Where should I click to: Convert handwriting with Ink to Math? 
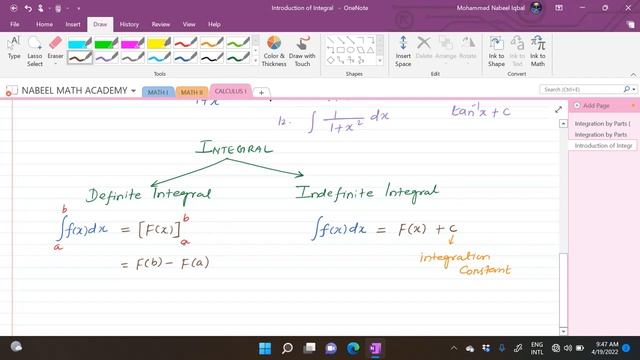tap(538, 51)
